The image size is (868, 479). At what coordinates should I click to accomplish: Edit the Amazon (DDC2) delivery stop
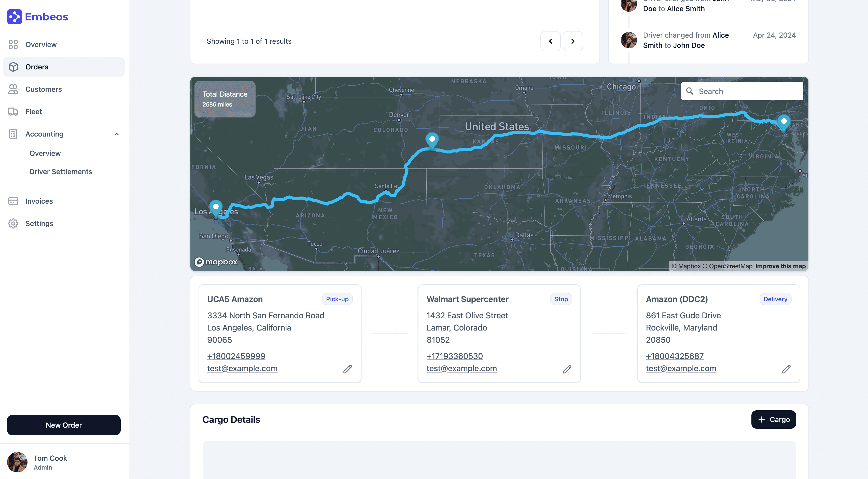[x=786, y=369]
